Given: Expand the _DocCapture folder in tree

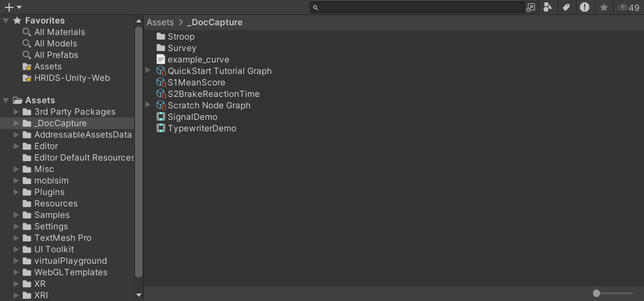Looking at the screenshot, I should point(16,123).
